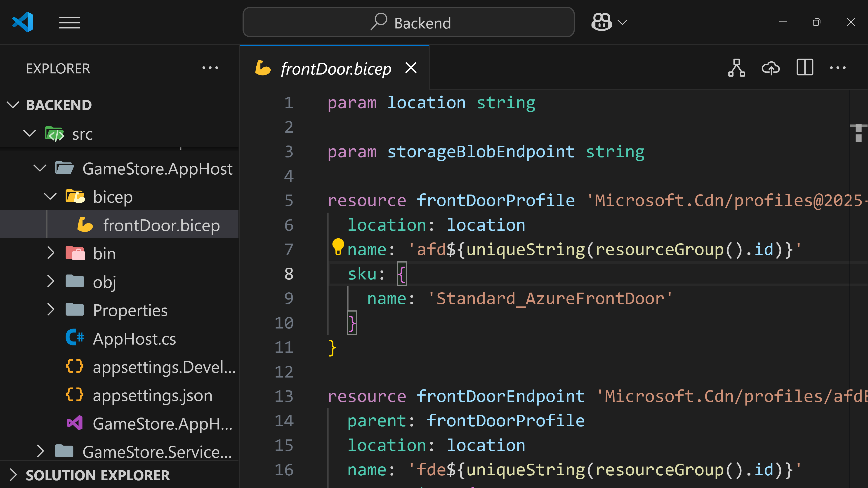Click the GameStore.AppHost folder icon
The image size is (868, 488).
(x=64, y=168)
